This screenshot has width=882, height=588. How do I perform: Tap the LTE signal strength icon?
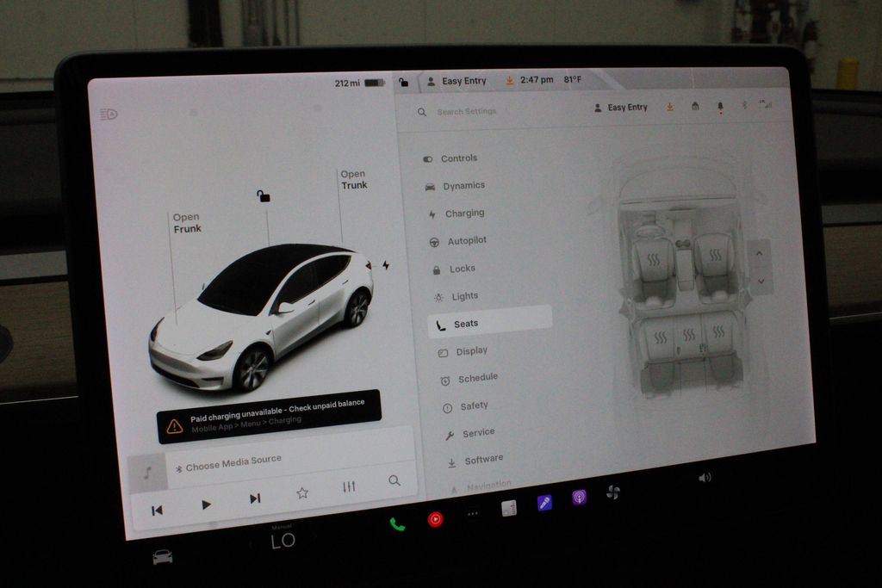coord(766,104)
